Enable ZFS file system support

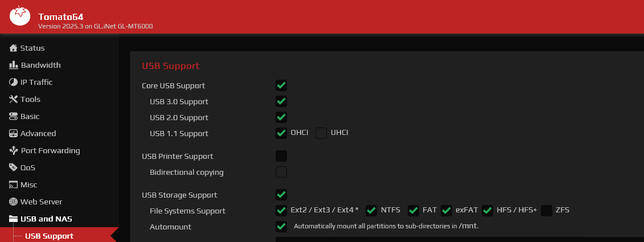point(547,210)
